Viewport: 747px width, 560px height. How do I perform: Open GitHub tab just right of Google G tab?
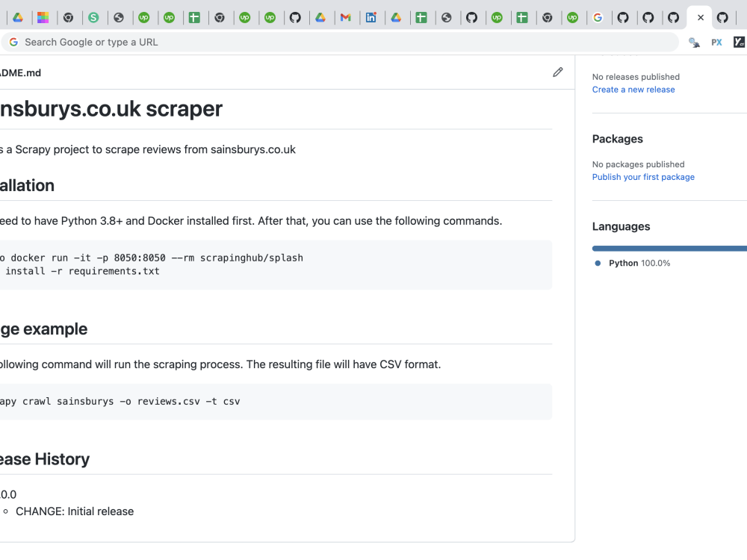[623, 18]
